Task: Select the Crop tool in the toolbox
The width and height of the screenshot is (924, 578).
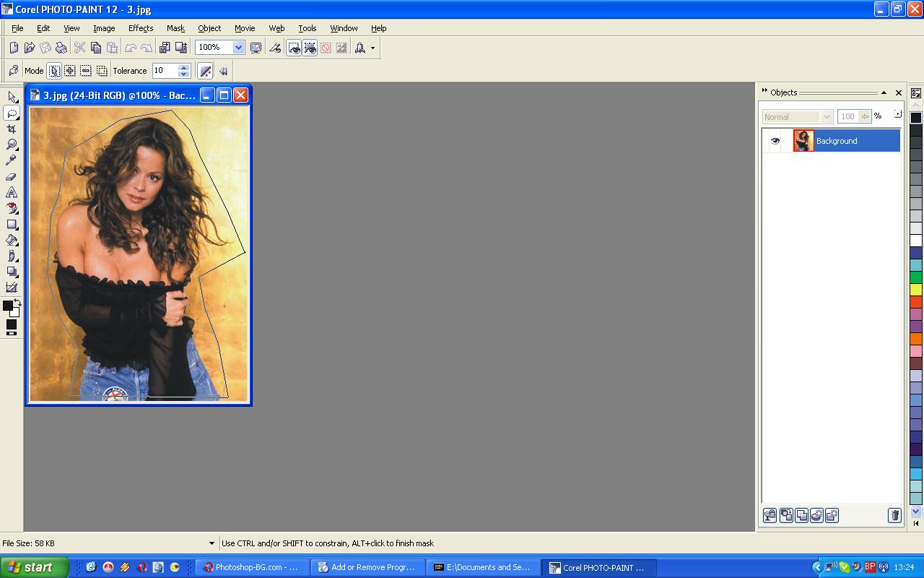Action: click(12, 129)
